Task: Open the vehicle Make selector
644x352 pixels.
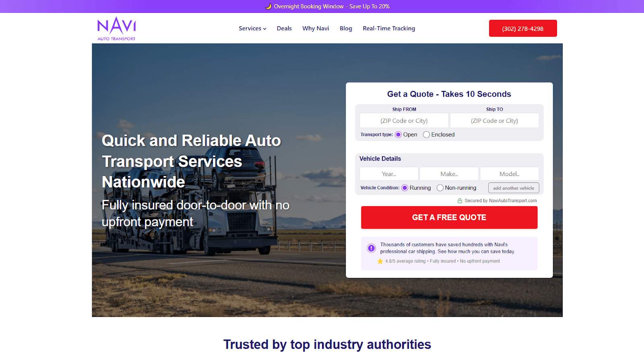Action: pyautogui.click(x=449, y=174)
